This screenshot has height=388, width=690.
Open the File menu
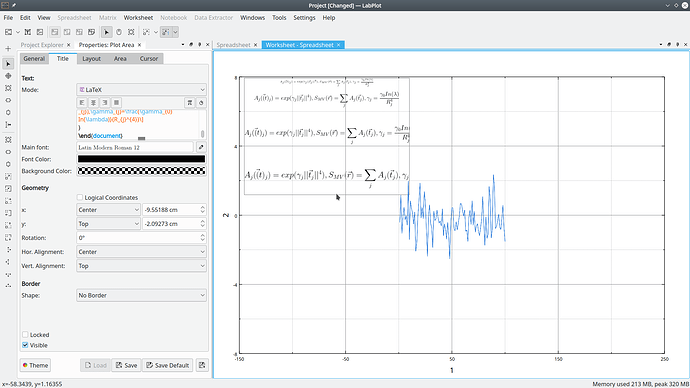tap(8, 18)
